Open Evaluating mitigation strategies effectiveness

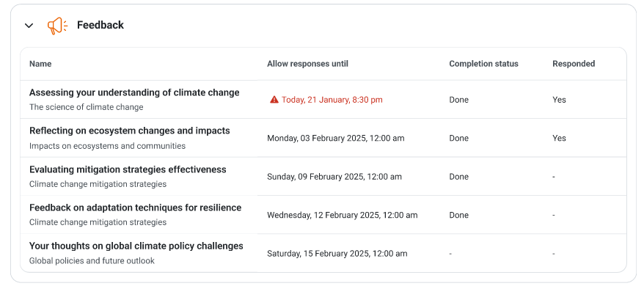pos(128,169)
